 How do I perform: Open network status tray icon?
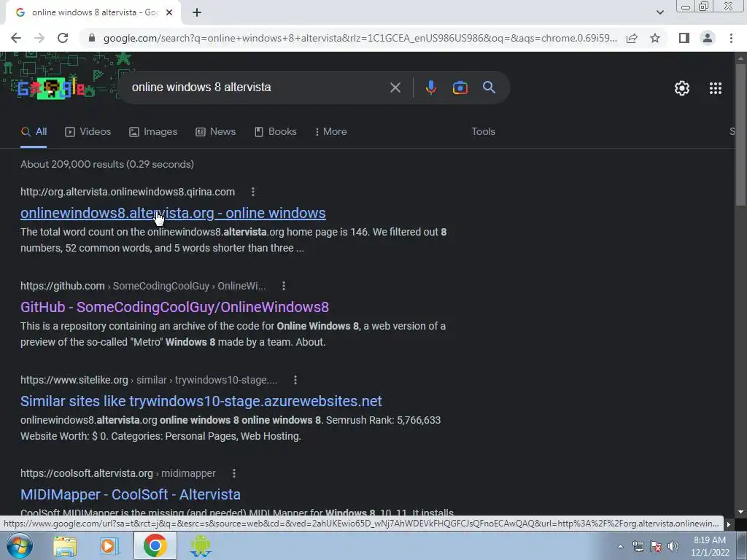638,546
